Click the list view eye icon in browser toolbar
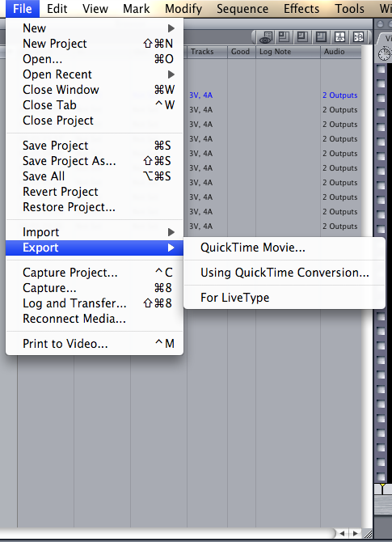The height and width of the screenshot is (542, 392). tap(266, 37)
